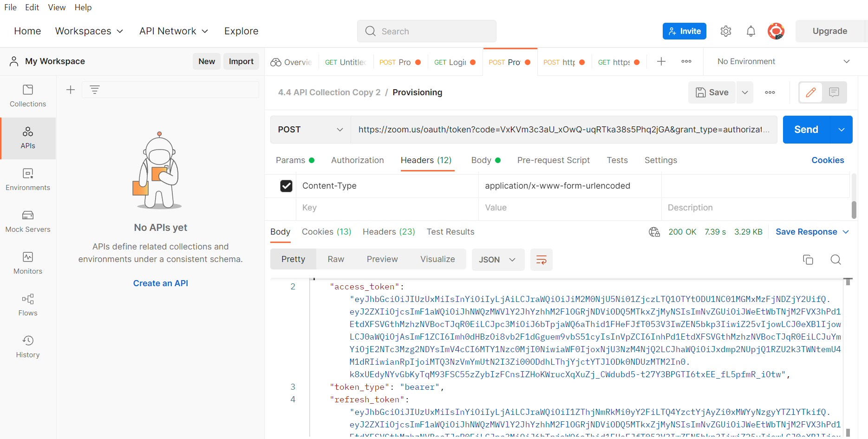The width and height of the screenshot is (868, 439).
Task: Open the Pre-request Script tab
Action: (x=554, y=160)
